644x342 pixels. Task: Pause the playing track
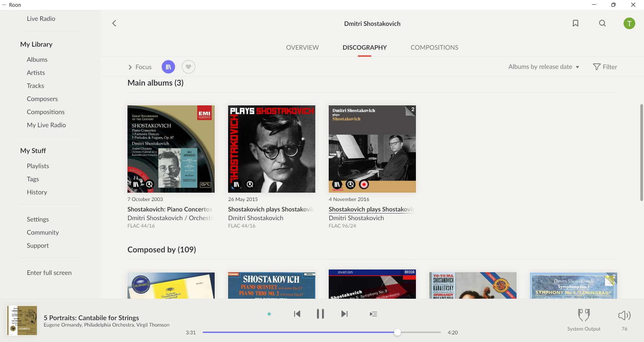pos(320,314)
